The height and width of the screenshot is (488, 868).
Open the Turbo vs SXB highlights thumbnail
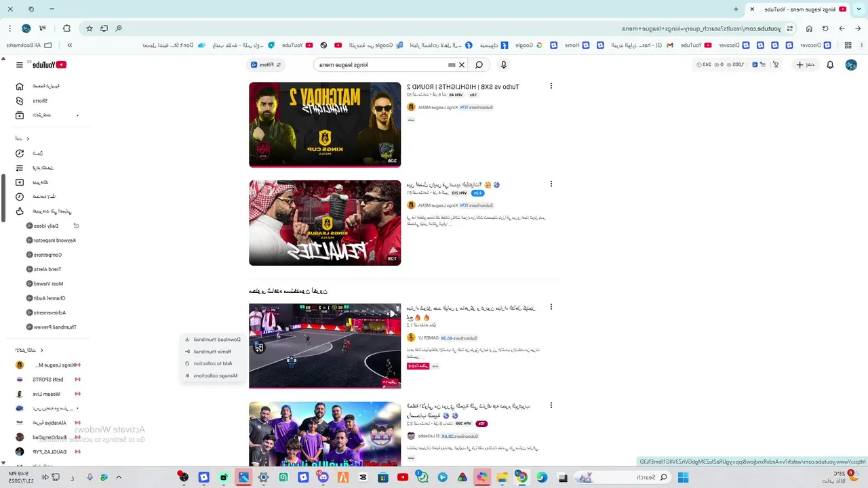(x=325, y=125)
